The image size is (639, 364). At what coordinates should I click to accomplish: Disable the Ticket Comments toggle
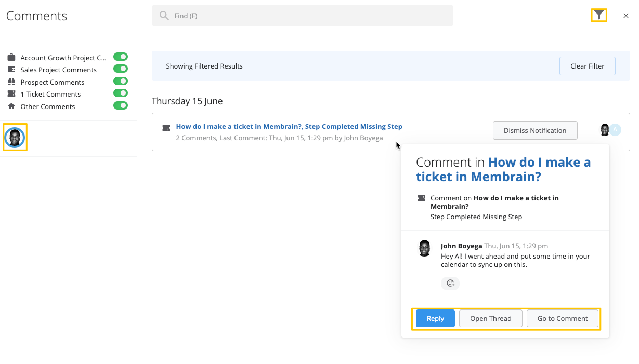121,93
